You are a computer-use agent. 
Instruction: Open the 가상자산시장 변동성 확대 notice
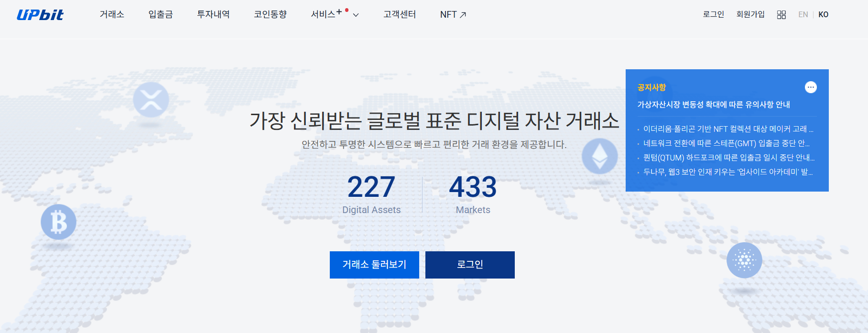pyautogui.click(x=714, y=105)
